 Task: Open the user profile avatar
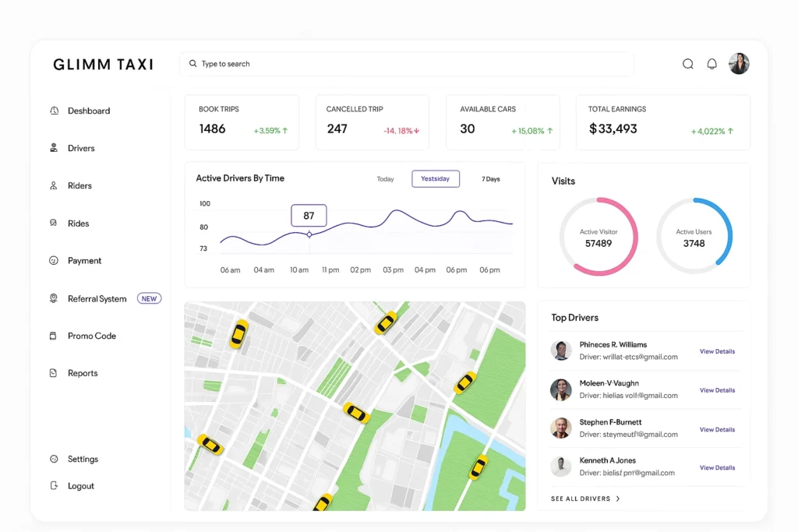click(x=739, y=64)
